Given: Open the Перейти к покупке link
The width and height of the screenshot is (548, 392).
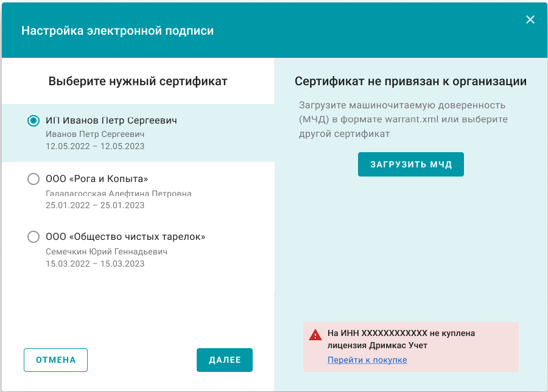Looking at the screenshot, I should [367, 360].
